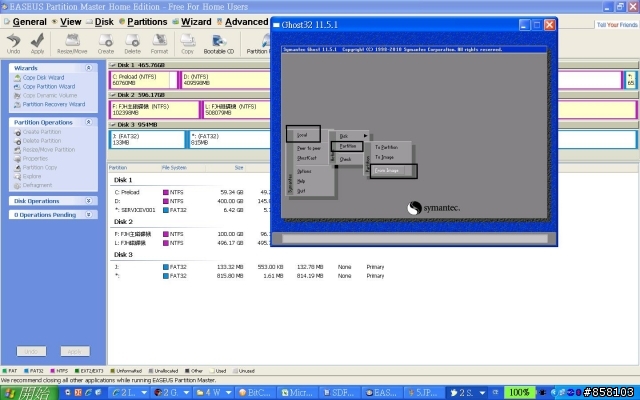Click the Create partition toolbar icon
The width and height of the screenshot is (640, 400).
(106, 43)
